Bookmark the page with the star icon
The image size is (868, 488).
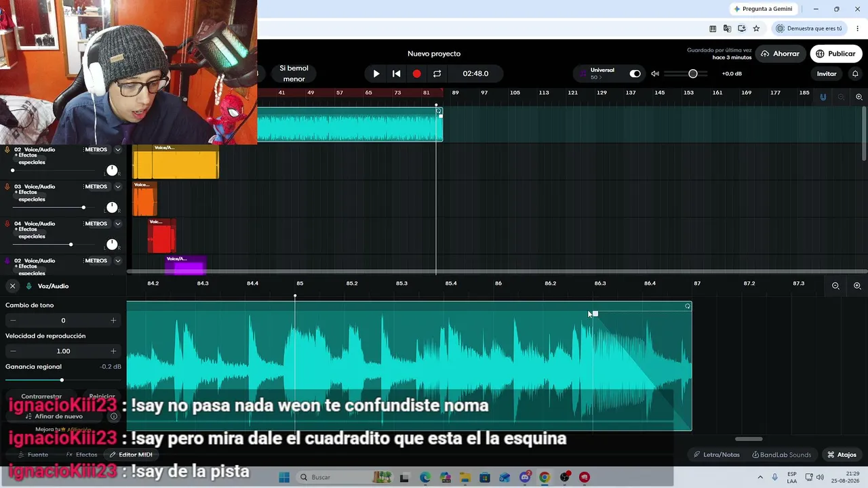point(756,28)
